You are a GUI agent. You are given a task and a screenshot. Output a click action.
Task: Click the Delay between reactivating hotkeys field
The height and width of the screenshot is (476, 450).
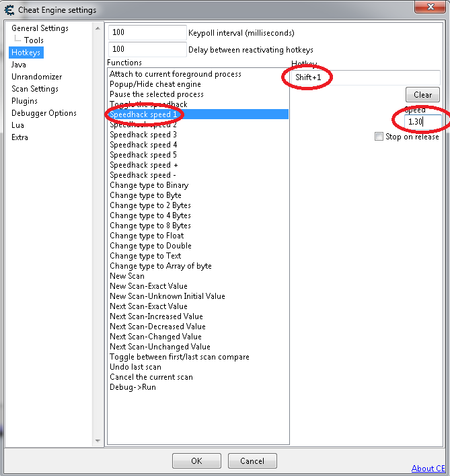tap(147, 49)
